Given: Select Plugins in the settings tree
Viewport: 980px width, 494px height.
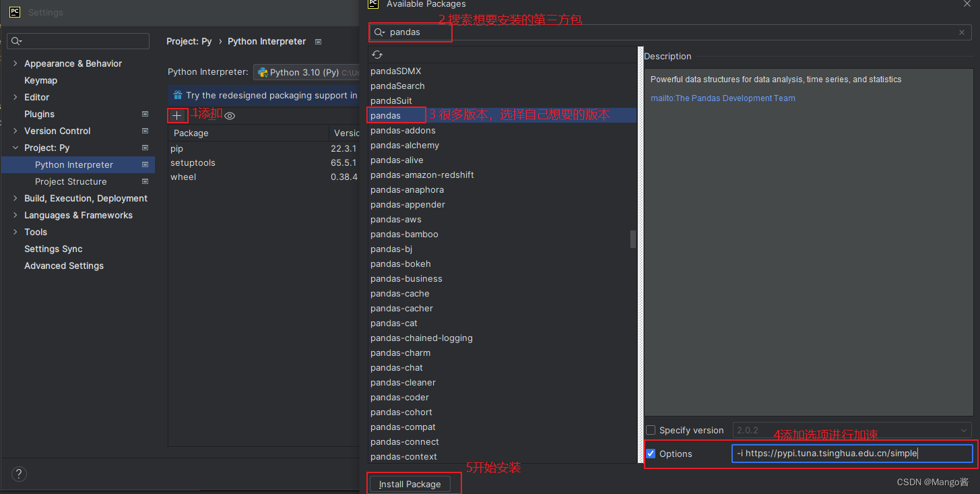Looking at the screenshot, I should pos(39,114).
